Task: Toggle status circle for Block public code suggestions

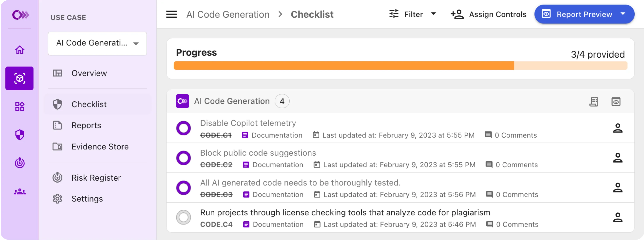Action: 184,158
